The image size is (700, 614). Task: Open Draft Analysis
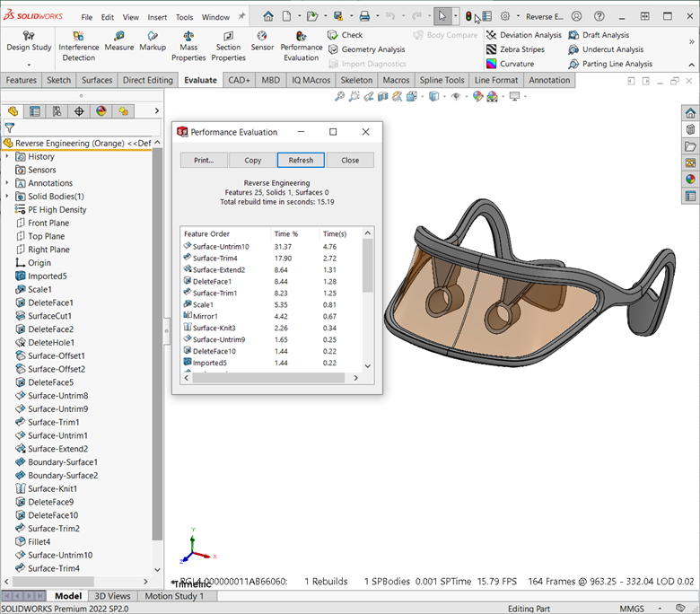pos(599,35)
